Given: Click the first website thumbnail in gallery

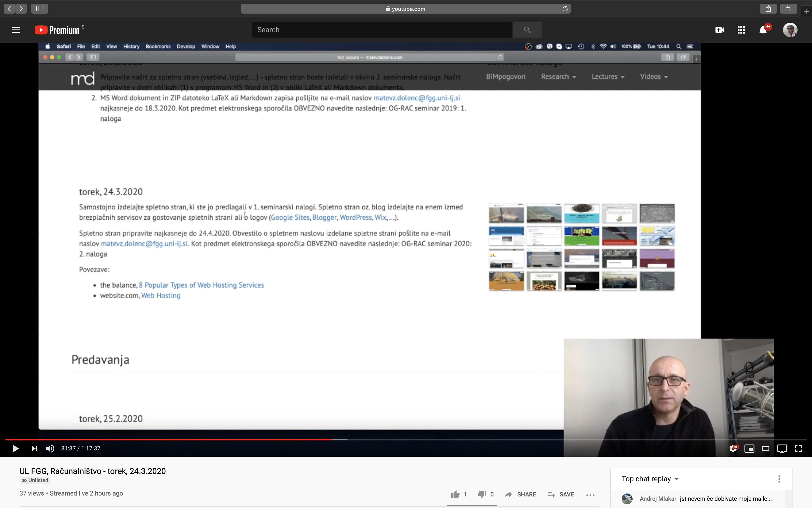Looking at the screenshot, I should (x=506, y=213).
